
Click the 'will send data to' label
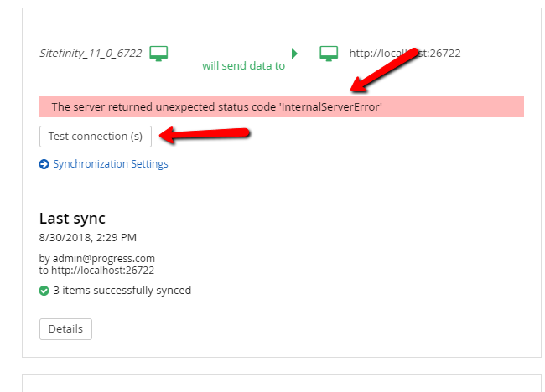[244, 66]
